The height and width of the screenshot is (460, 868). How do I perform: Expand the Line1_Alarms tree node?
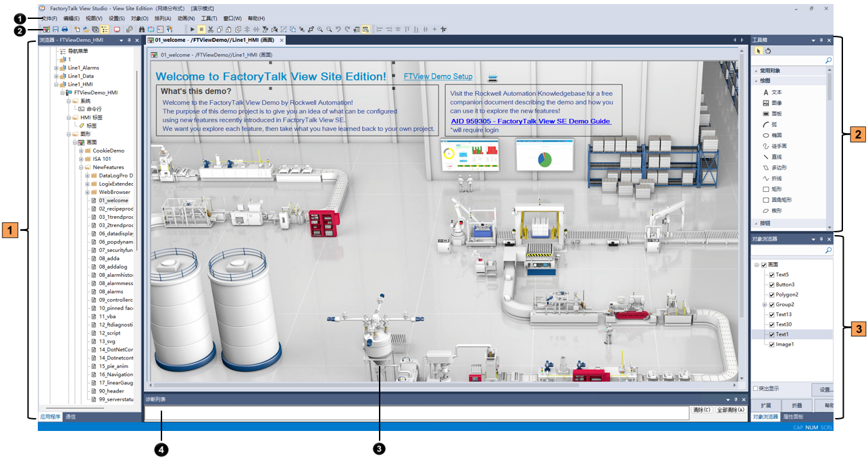click(56, 68)
